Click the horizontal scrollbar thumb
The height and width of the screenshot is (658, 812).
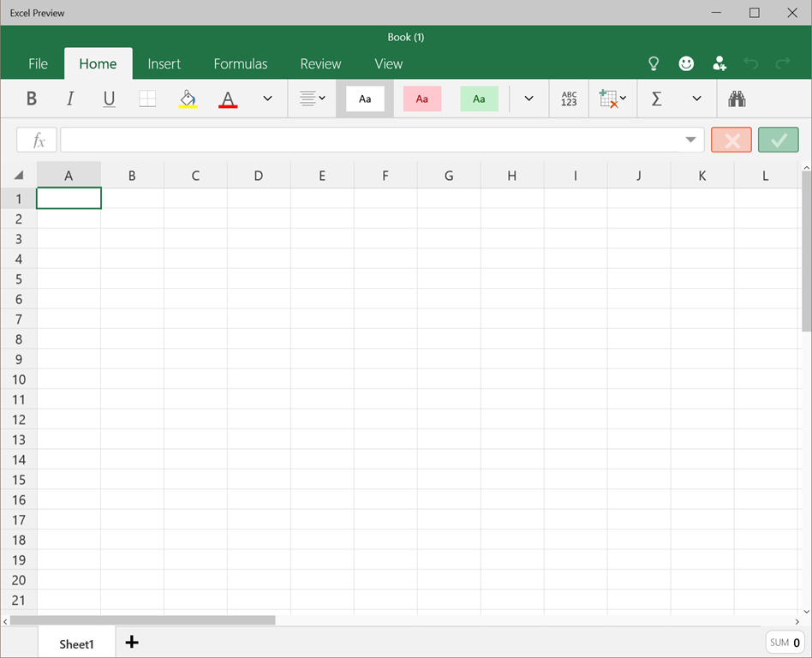pos(142,620)
